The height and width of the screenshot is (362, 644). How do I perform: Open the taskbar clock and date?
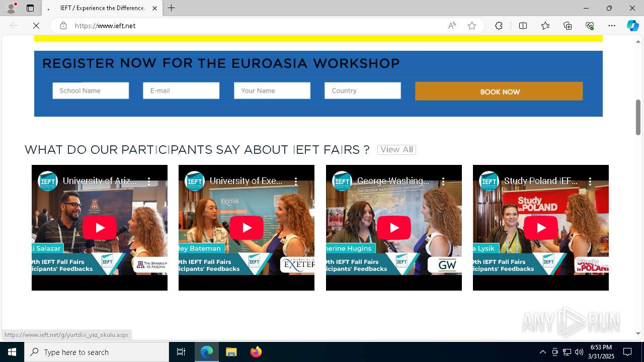(602, 352)
